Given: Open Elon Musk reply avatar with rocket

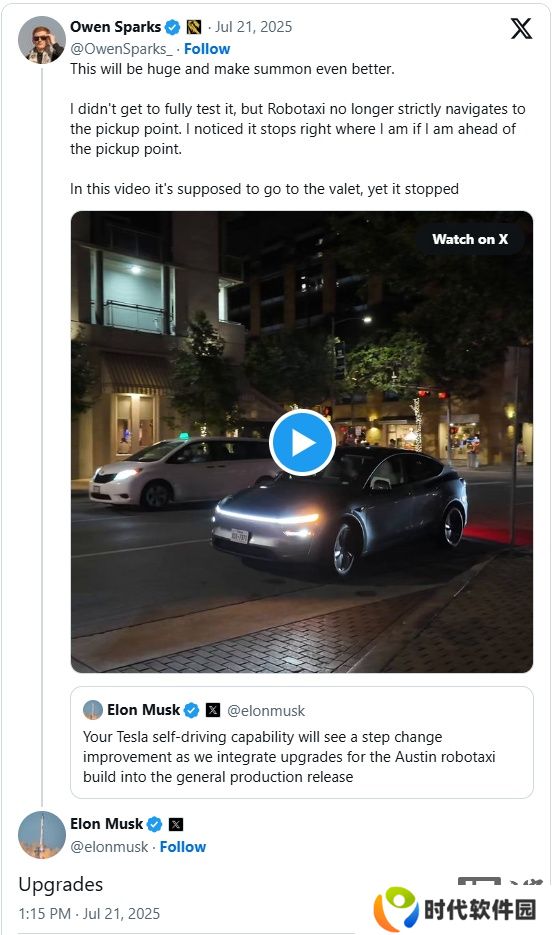Looking at the screenshot, I should (42, 835).
